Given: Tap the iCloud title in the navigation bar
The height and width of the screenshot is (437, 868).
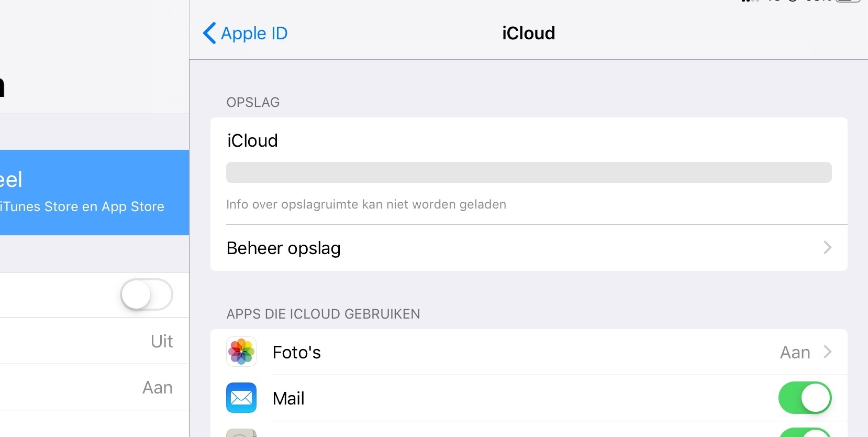Looking at the screenshot, I should 528,33.
